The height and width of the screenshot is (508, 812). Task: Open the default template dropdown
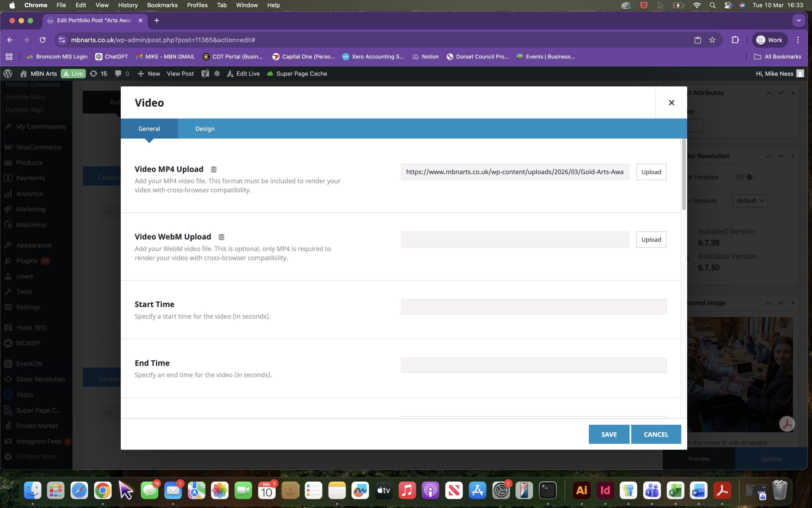[750, 201]
